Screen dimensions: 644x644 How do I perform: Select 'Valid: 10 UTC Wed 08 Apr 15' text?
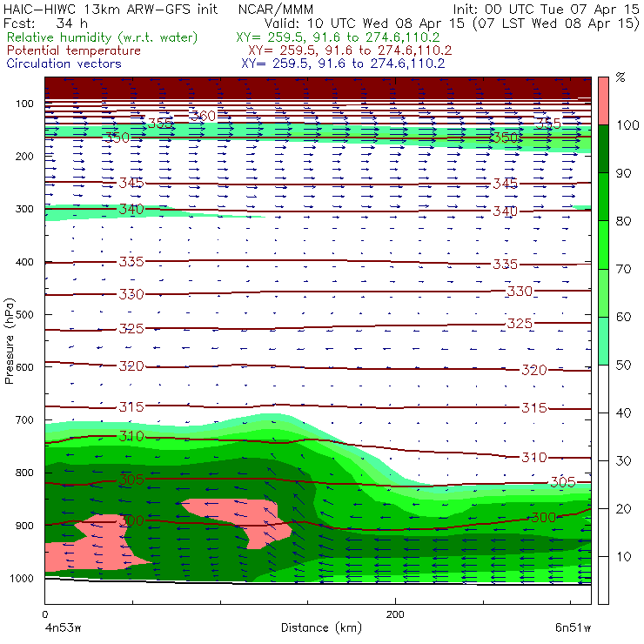[x=365, y=23]
